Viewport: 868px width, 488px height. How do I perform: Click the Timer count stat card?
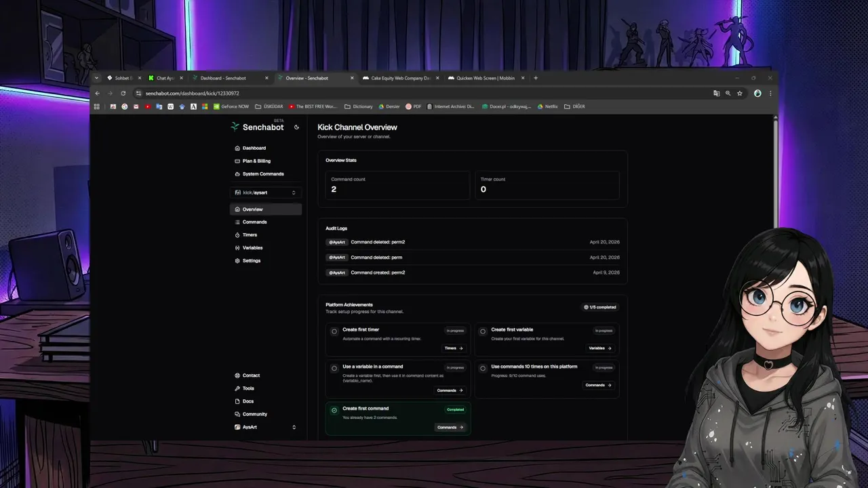coord(547,185)
